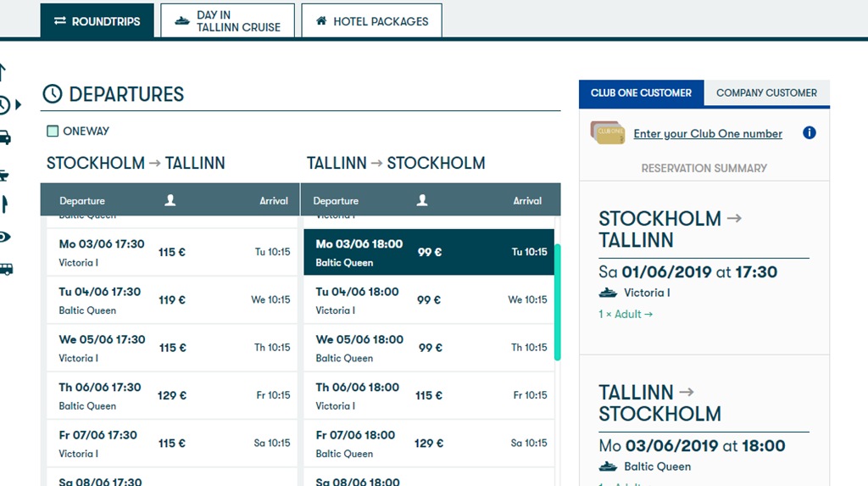Click passenger icon in Stockholm–Tallinn table header
Viewport: 868px width, 486px height.
coord(170,200)
